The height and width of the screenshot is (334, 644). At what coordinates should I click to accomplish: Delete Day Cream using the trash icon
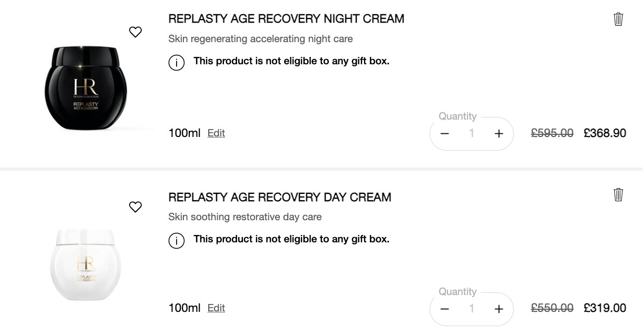(618, 195)
